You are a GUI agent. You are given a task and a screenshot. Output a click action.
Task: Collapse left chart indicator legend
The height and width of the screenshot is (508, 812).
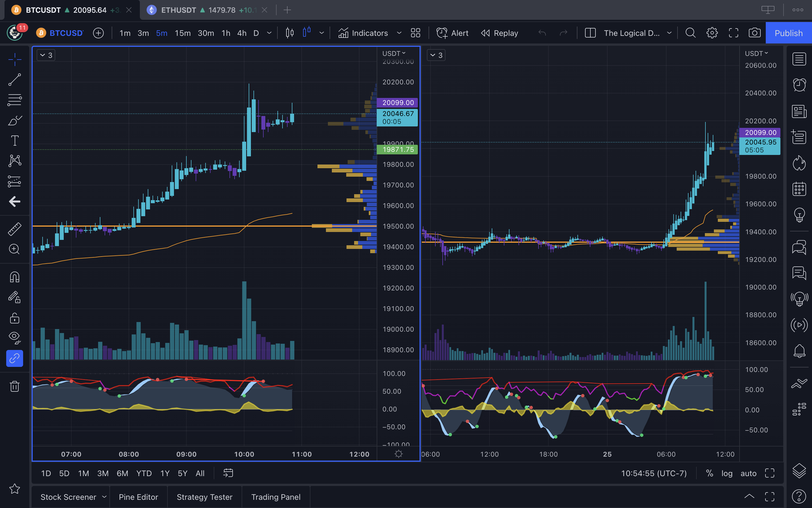(x=46, y=55)
